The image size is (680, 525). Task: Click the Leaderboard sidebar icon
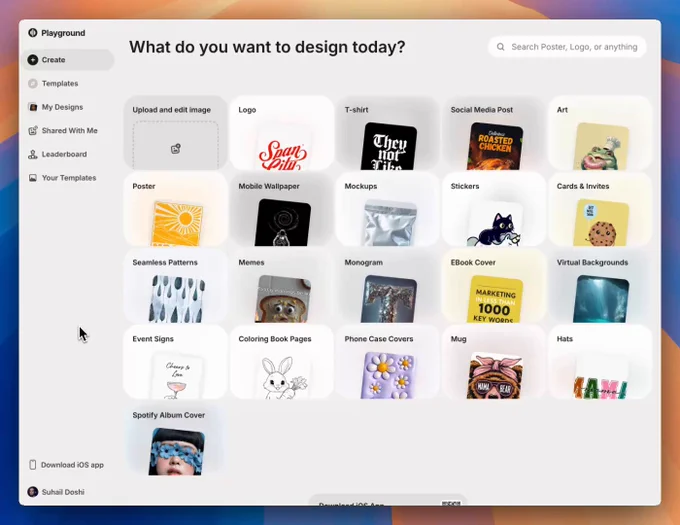click(x=33, y=154)
